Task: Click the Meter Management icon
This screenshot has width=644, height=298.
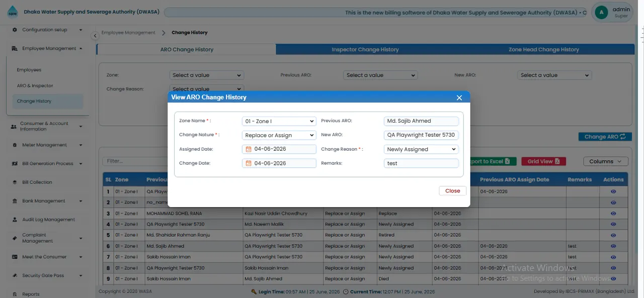Action: click(x=15, y=145)
